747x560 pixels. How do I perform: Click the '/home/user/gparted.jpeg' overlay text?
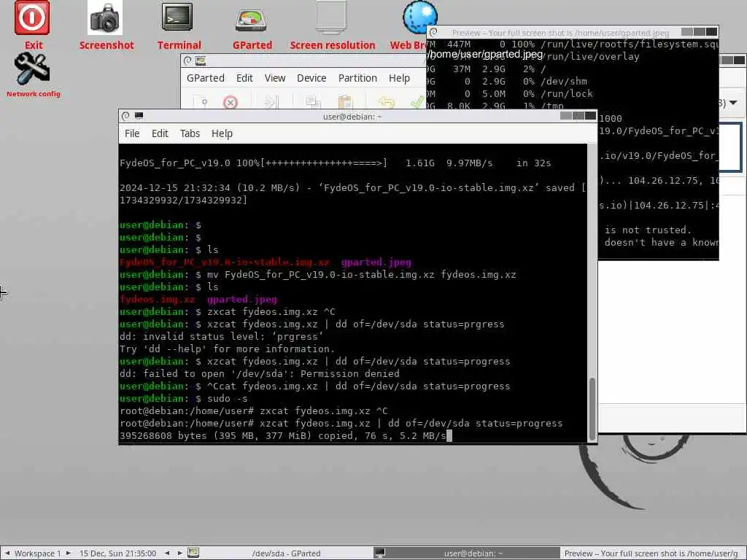tap(485, 54)
